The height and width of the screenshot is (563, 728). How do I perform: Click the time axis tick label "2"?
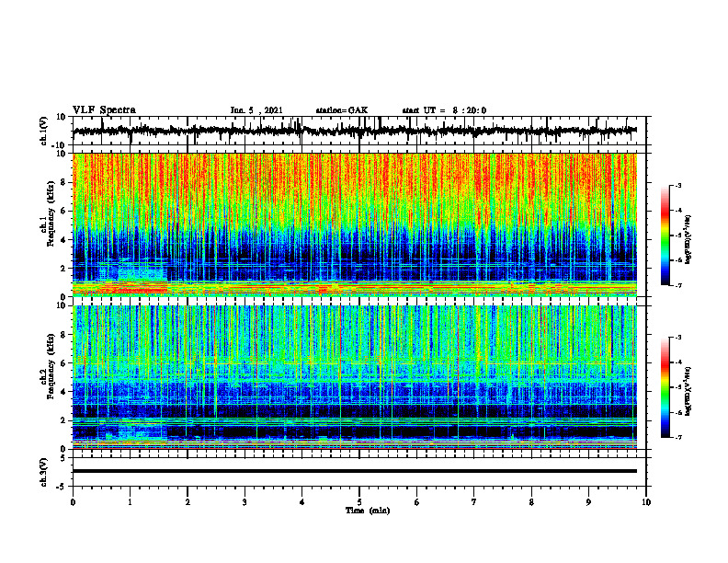188,502
